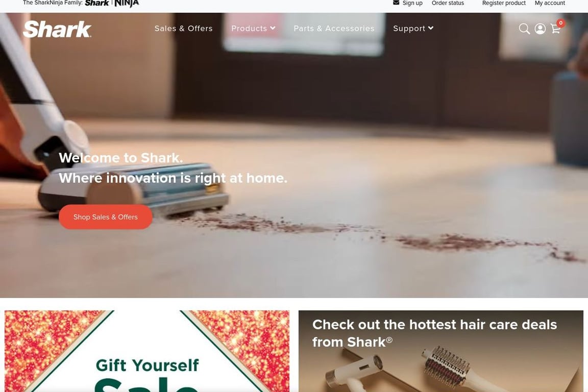Viewport: 588px width, 392px height.
Task: Select the Ninja brand logo in top bar
Action: click(x=127, y=4)
